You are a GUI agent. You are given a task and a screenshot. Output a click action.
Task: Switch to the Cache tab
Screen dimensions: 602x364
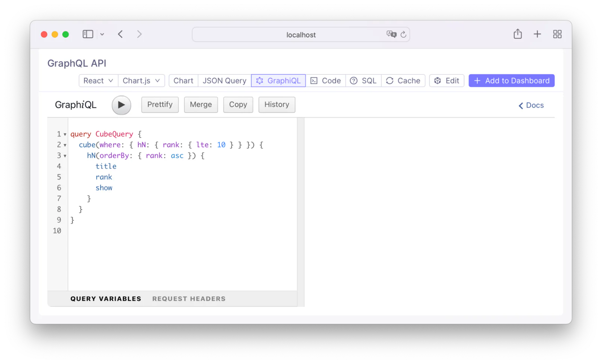(x=403, y=81)
